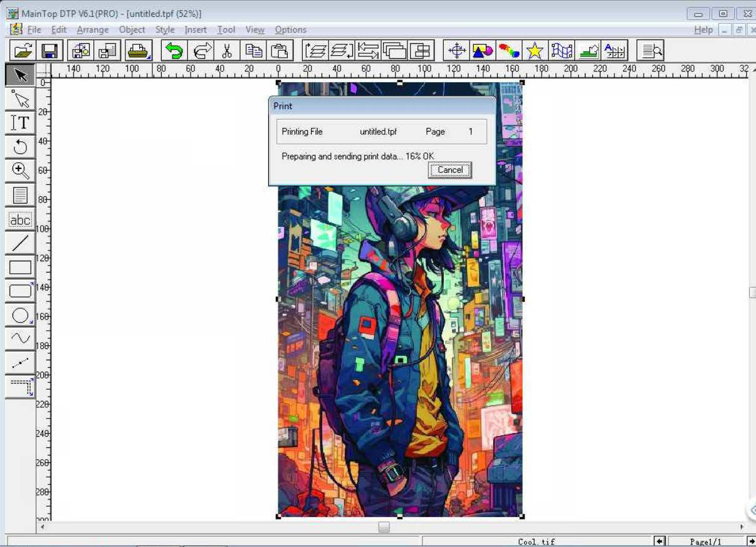Select the 'abc' text frame tool
The width and height of the screenshot is (756, 547).
20,220
